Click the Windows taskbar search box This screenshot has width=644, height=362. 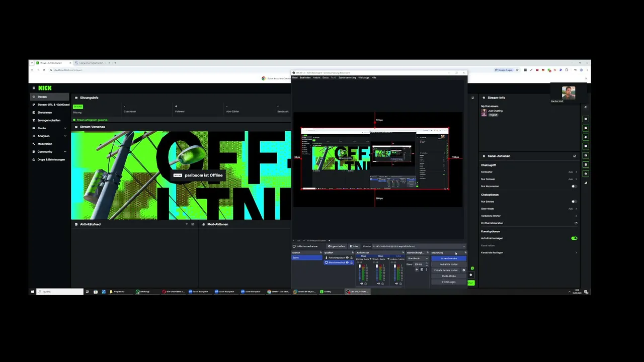coord(60,292)
